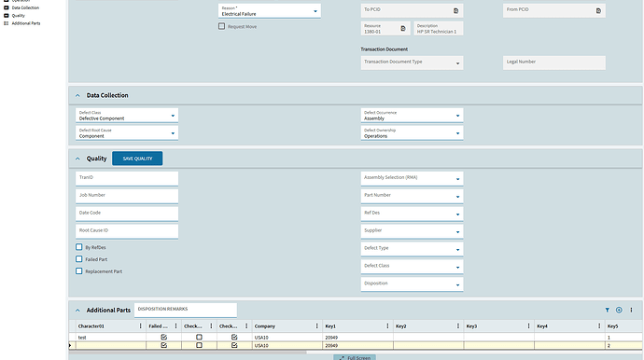
Task: Open the From PCID lookup icon
Action: [598, 11]
